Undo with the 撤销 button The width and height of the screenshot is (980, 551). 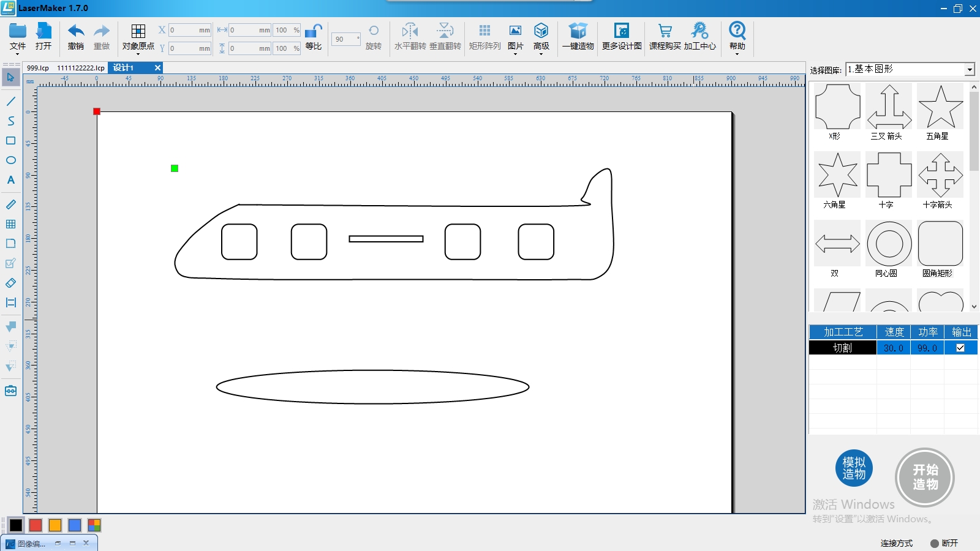[x=76, y=37]
